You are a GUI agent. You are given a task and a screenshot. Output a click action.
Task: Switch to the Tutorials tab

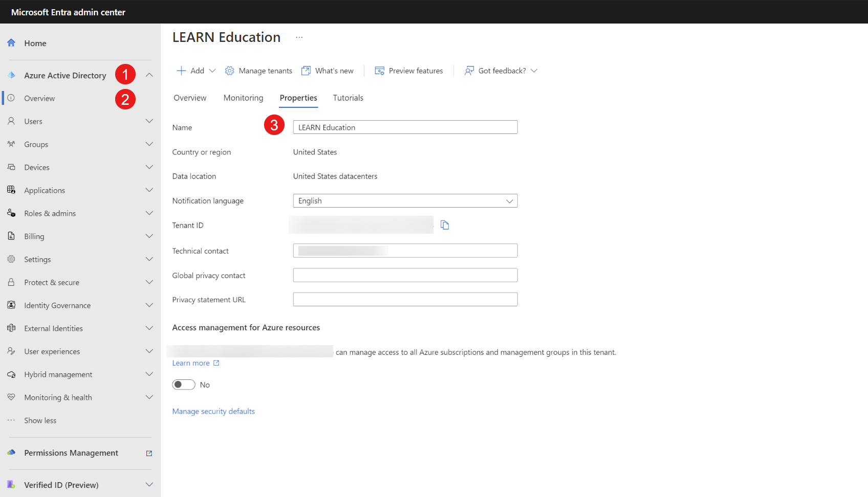point(348,98)
